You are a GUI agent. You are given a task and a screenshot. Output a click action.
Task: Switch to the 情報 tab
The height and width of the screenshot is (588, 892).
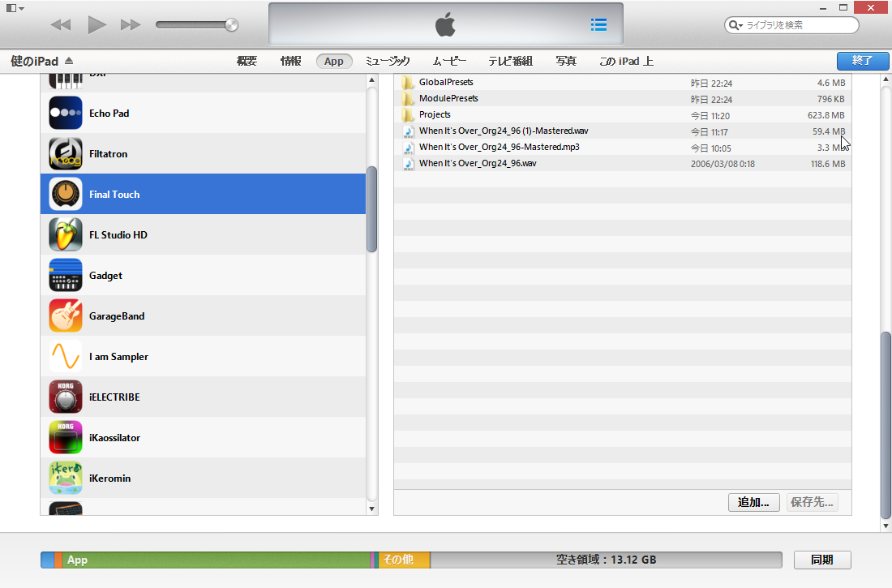290,61
